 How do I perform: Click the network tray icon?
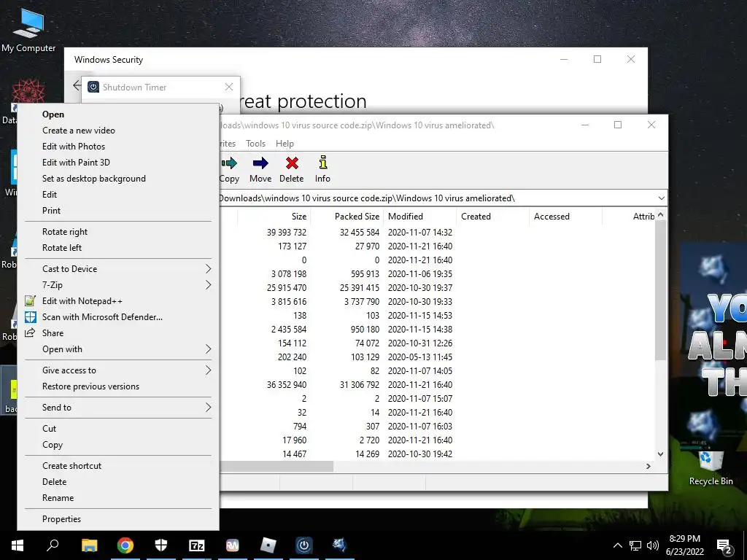tap(635, 545)
